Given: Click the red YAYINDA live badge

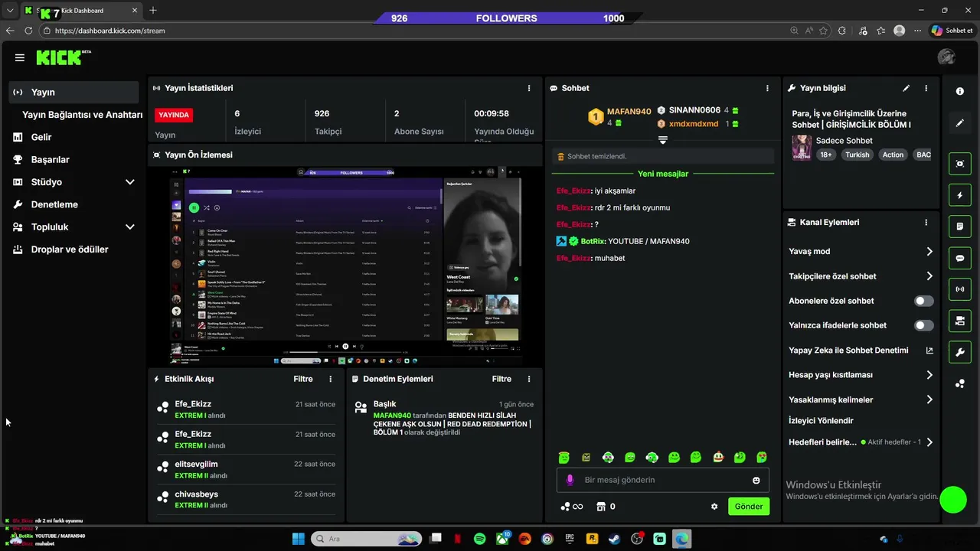Looking at the screenshot, I should [x=174, y=115].
